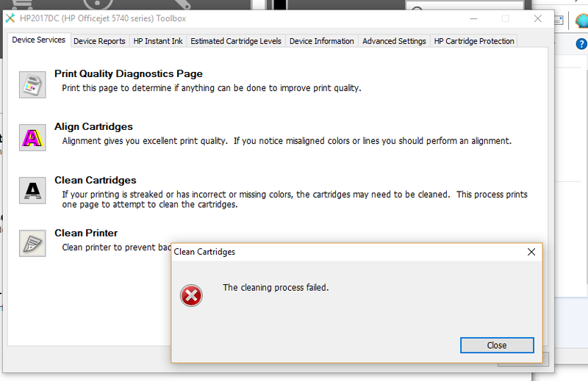Click the Align Cartridges icon
Image resolution: width=588 pixels, height=381 pixels.
[32, 137]
